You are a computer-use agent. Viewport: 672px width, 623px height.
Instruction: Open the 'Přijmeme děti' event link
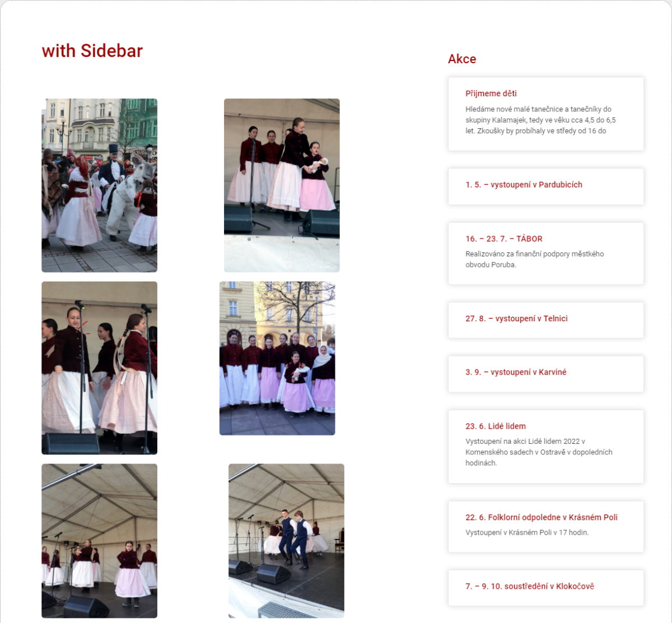point(491,93)
